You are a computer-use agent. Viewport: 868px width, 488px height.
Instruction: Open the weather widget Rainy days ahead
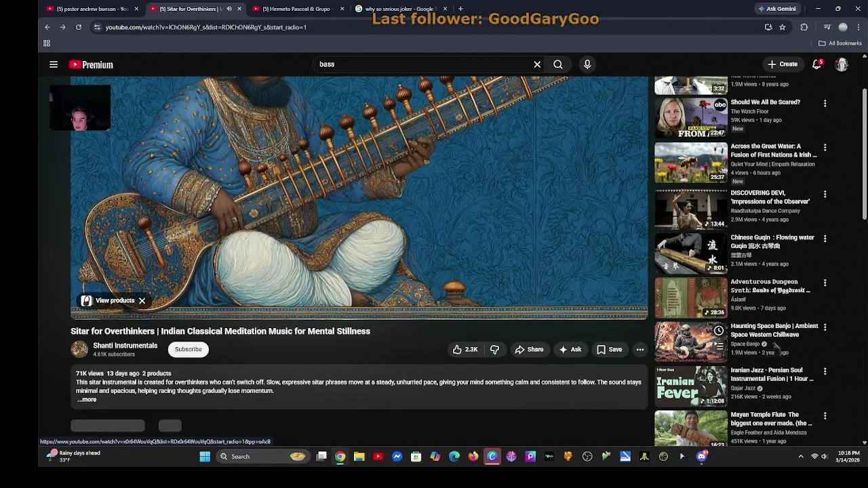(72, 457)
